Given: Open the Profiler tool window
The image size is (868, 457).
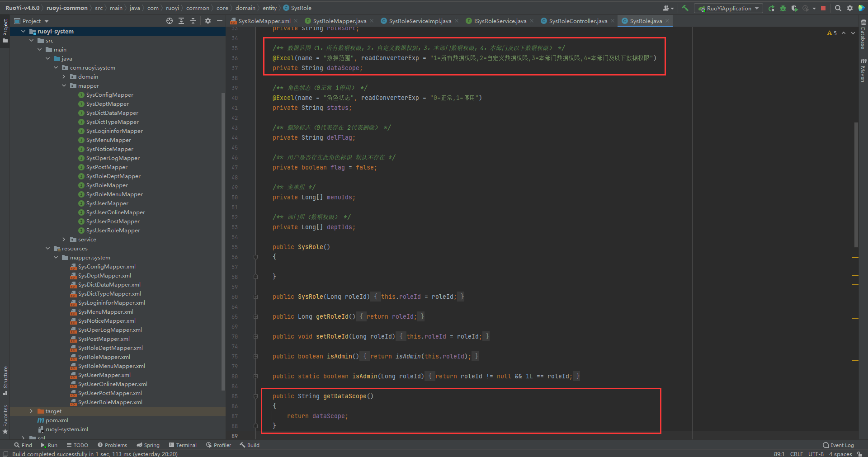Looking at the screenshot, I should tap(218, 445).
